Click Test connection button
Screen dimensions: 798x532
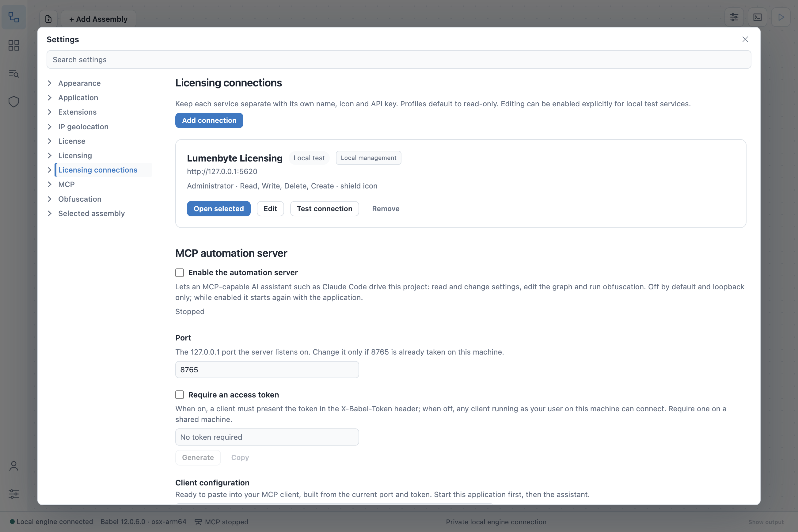click(324, 209)
